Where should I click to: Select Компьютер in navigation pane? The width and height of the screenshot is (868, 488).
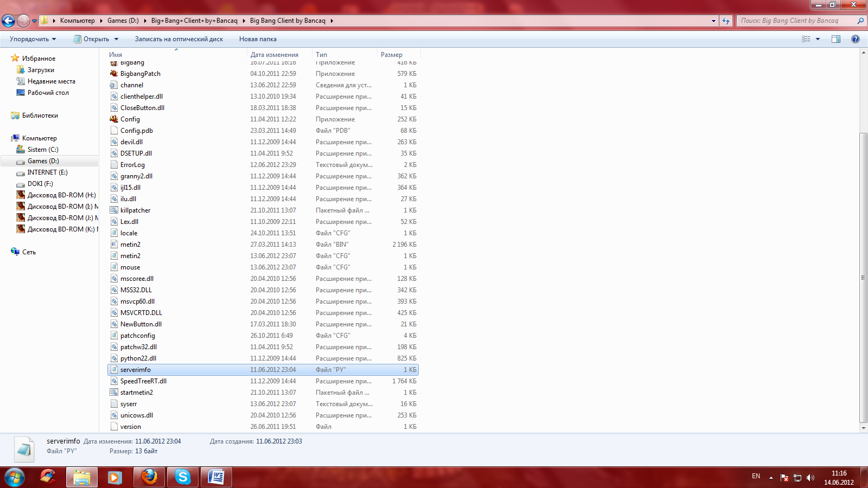[x=39, y=138]
